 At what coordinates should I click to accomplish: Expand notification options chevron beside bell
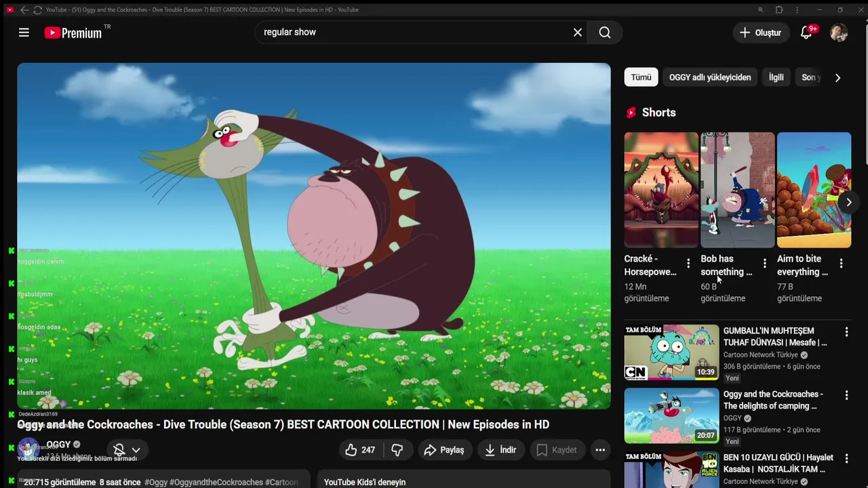pos(136,450)
